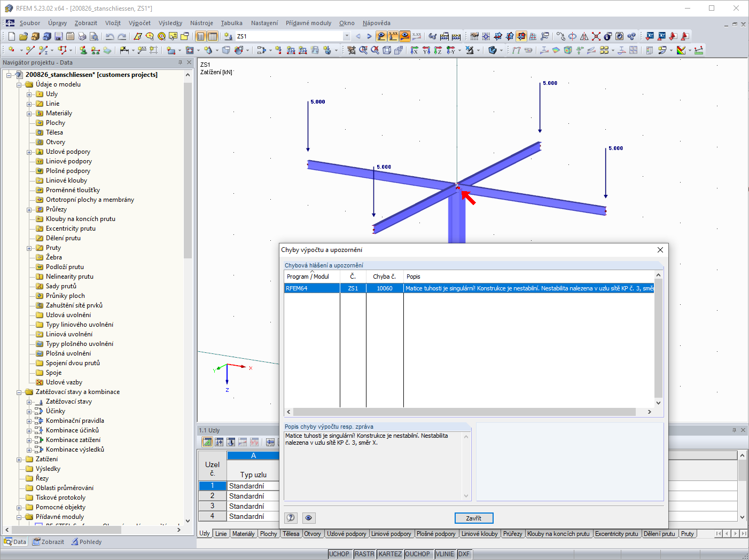Select the RFEM64 error row
749x560 pixels.
[469, 288]
